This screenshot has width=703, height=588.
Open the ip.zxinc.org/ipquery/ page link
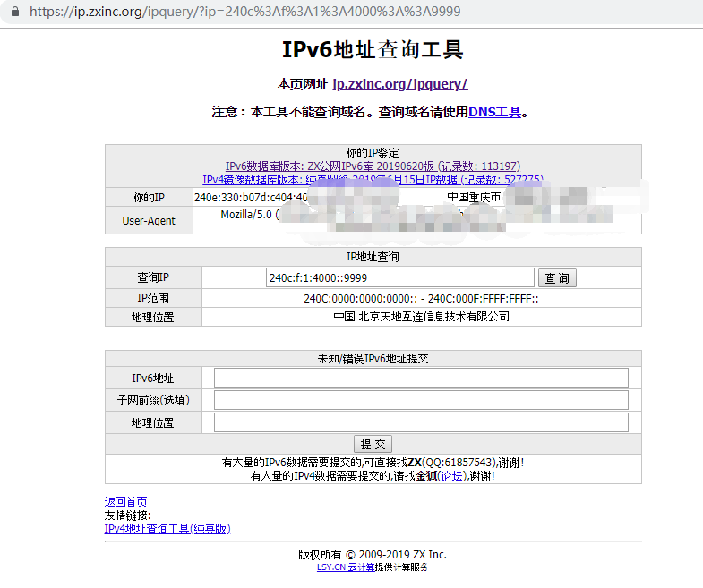tap(400, 84)
